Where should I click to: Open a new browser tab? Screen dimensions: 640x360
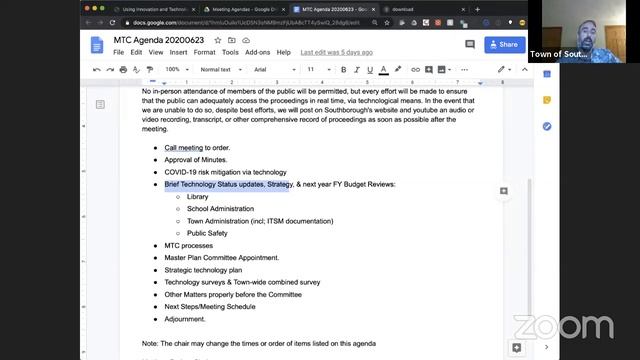coord(478,9)
